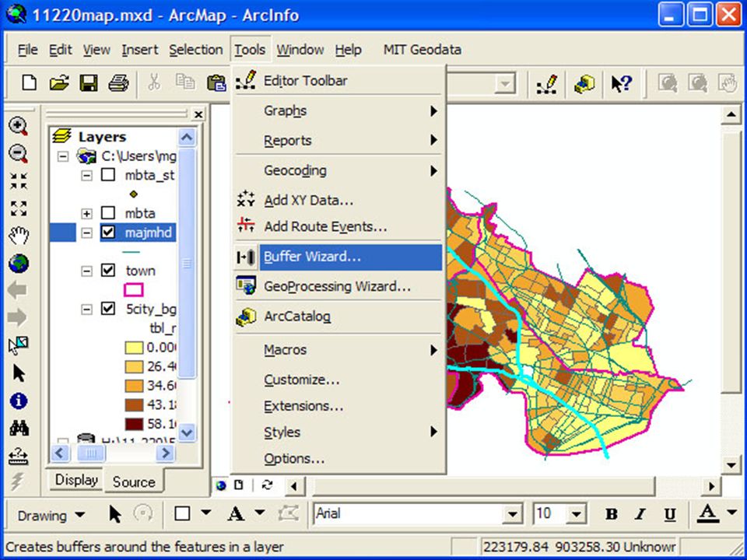Open the MIT Geodata menu

click(422, 50)
